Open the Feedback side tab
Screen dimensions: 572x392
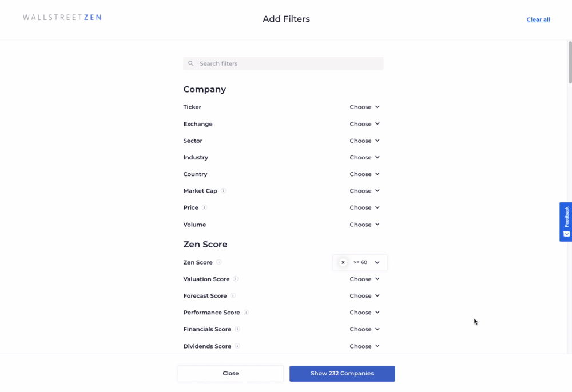(x=566, y=222)
